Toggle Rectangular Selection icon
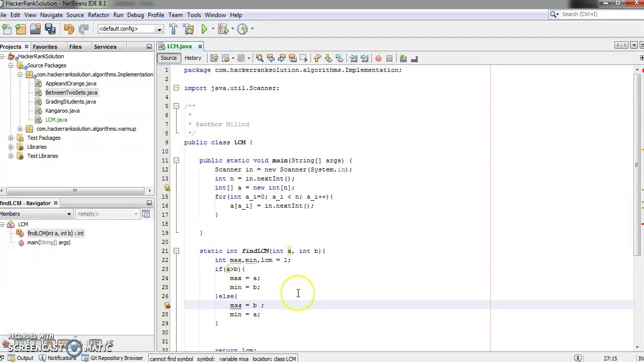The image size is (644, 362). [x=304, y=58]
